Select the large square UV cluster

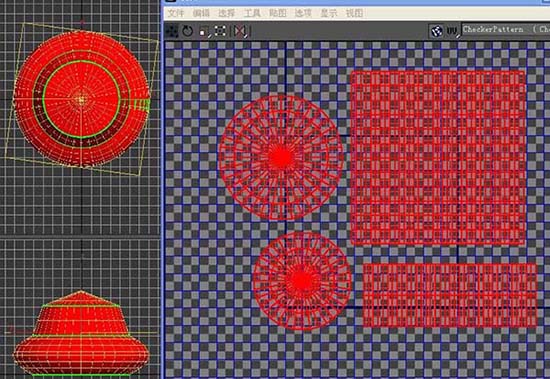pyautogui.click(x=438, y=158)
